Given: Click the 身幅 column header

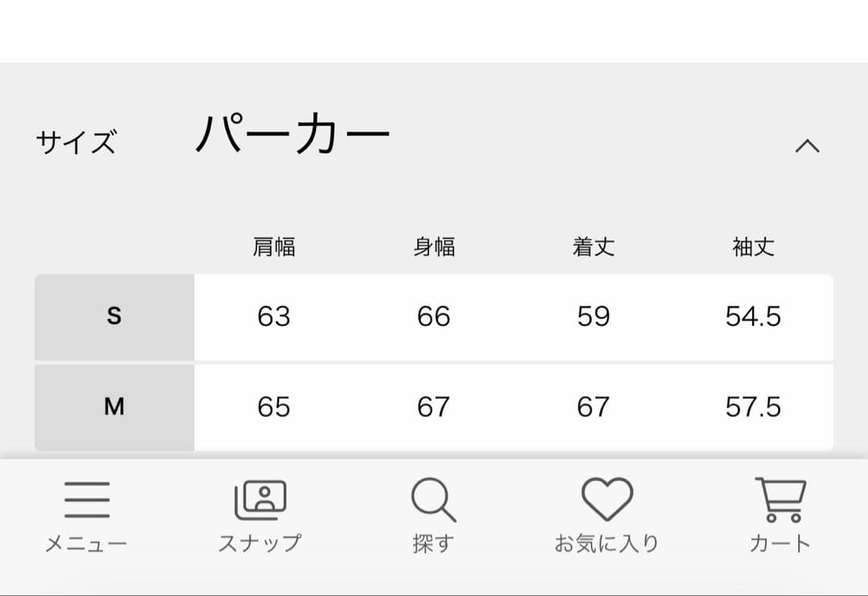Looking at the screenshot, I should (434, 247).
